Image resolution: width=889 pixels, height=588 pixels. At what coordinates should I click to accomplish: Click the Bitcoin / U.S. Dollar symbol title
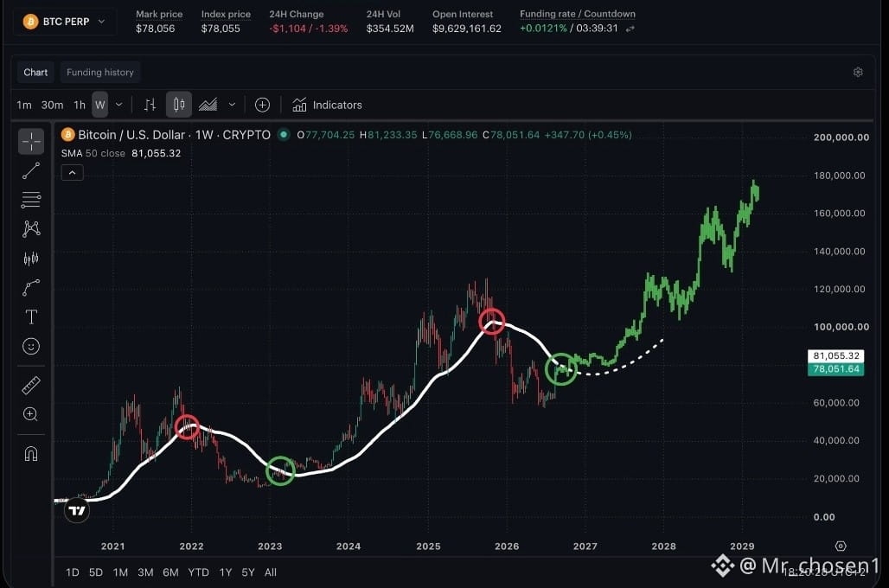[131, 135]
